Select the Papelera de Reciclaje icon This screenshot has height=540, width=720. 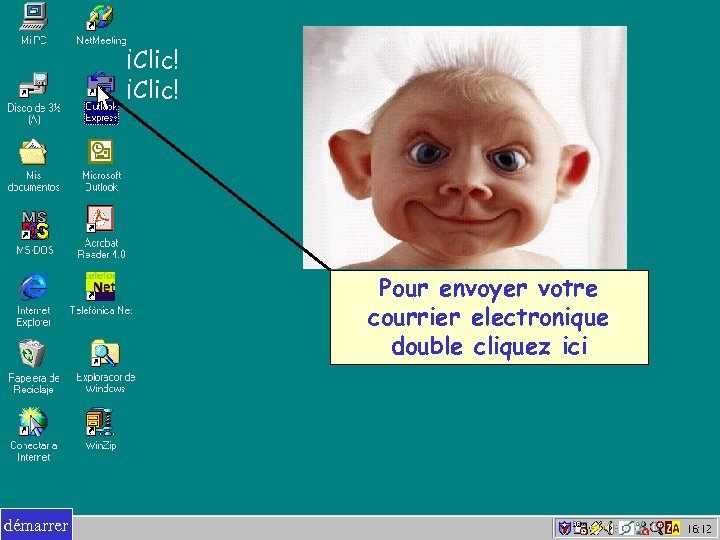coord(32,354)
